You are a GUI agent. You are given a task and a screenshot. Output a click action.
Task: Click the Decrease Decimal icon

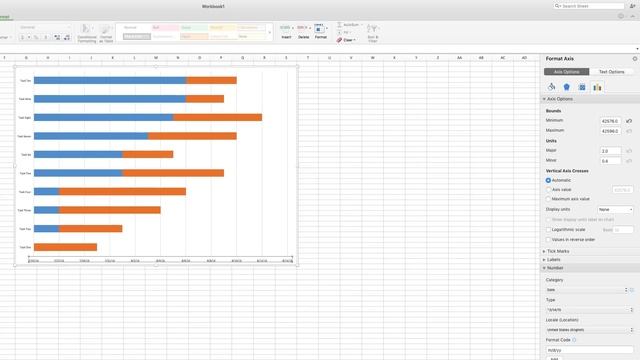click(x=67, y=38)
